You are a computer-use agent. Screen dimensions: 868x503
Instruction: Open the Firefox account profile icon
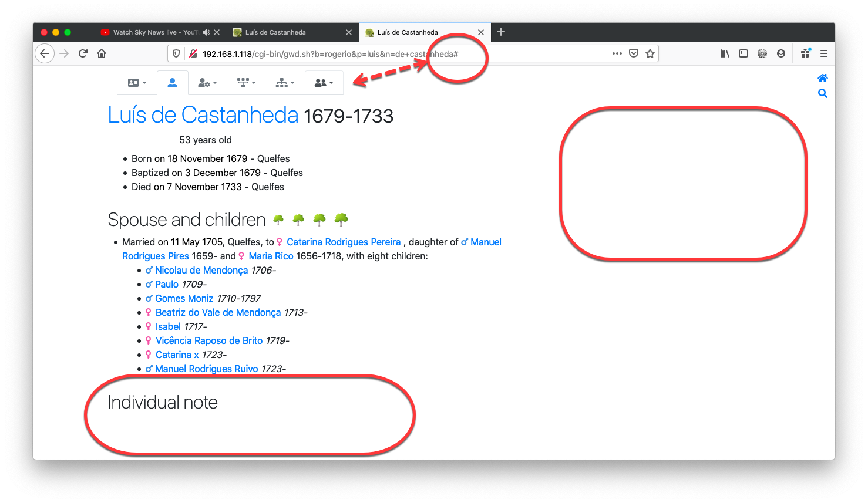pos(780,53)
